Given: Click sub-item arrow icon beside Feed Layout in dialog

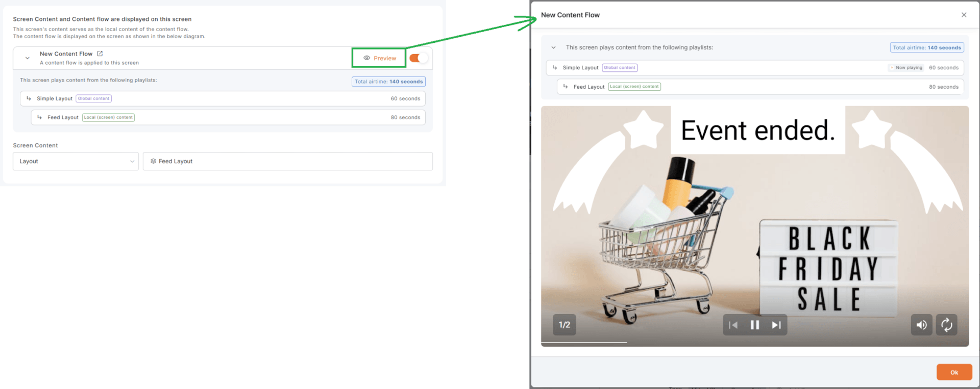Looking at the screenshot, I should (x=566, y=87).
